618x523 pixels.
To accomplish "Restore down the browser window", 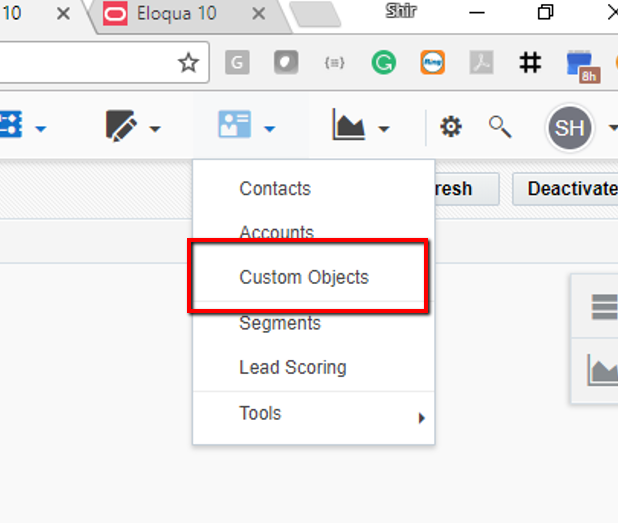I will [545, 12].
